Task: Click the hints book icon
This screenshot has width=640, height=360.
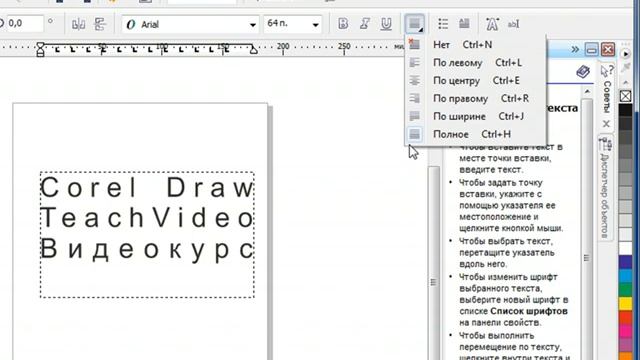Action: [x=583, y=72]
